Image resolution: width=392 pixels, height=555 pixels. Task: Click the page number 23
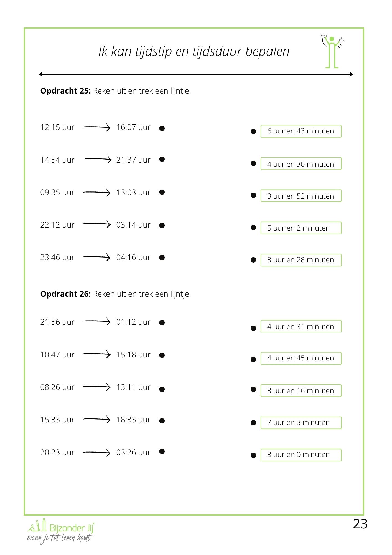360,524
